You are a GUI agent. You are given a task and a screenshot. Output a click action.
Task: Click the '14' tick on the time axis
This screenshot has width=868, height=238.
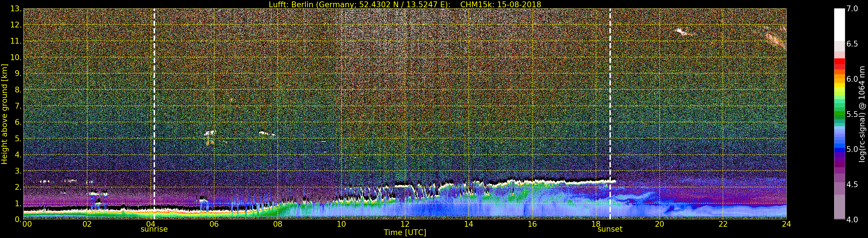coord(468,224)
